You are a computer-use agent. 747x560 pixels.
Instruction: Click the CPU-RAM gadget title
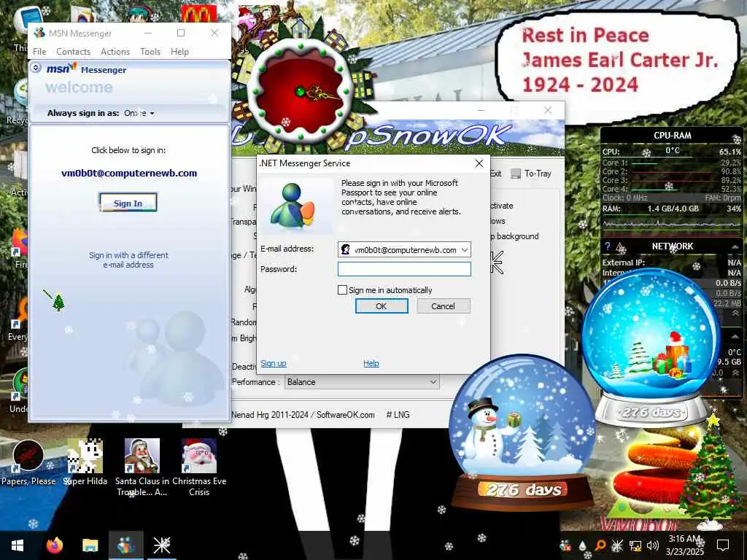(x=672, y=135)
